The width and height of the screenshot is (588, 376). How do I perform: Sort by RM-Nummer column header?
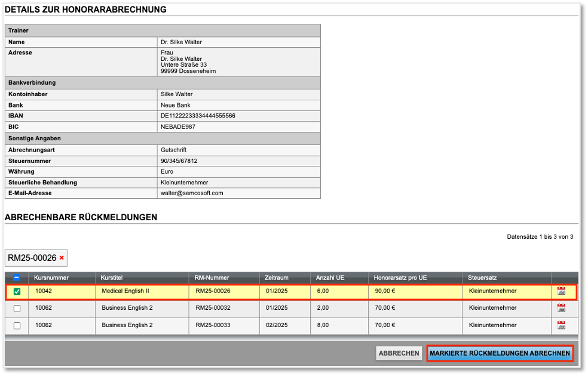point(209,278)
